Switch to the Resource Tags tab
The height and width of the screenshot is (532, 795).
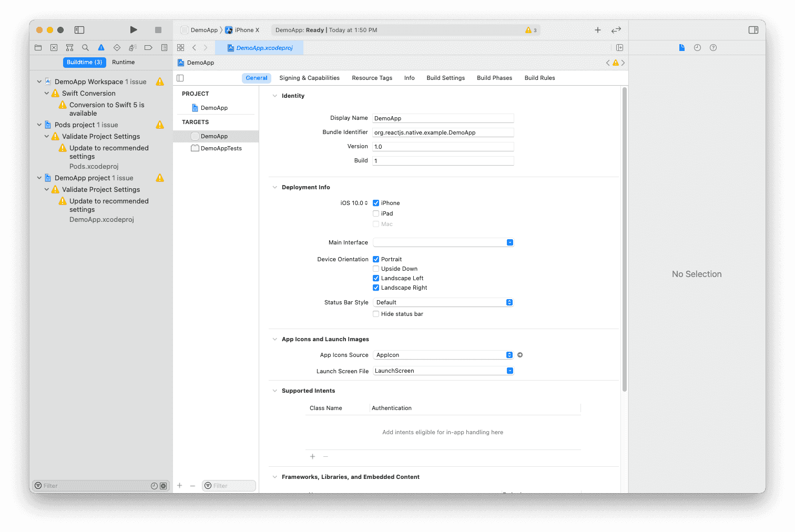tap(372, 78)
